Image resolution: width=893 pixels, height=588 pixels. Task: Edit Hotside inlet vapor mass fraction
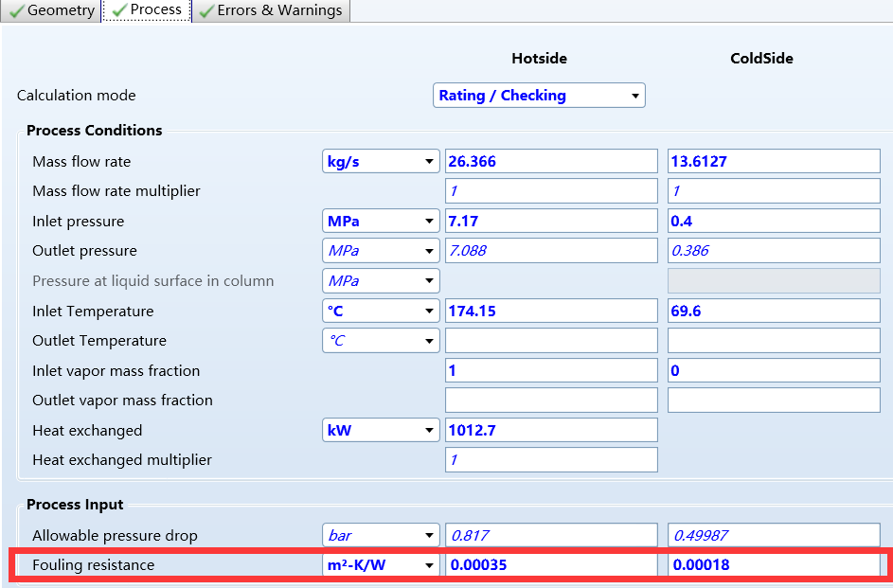(551, 370)
